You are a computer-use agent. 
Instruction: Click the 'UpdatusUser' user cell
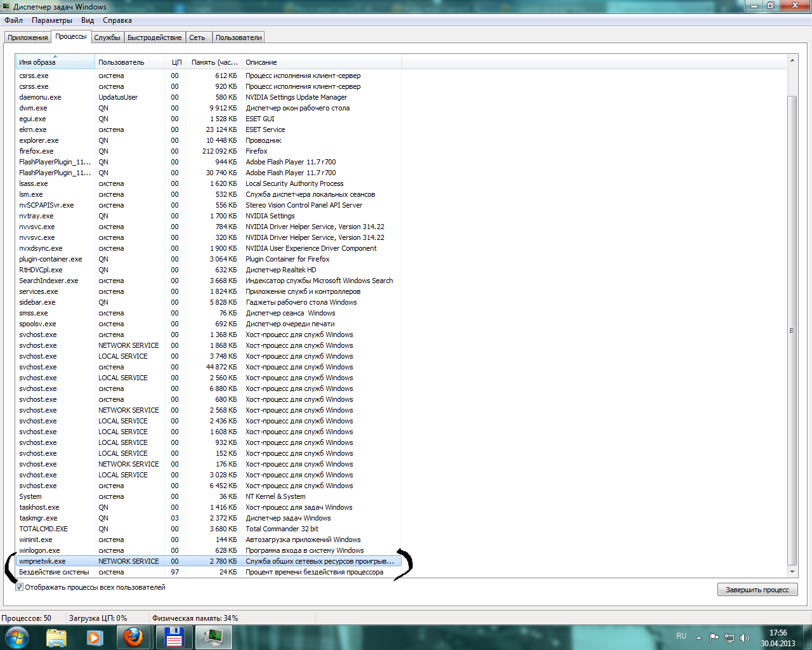coord(118,97)
